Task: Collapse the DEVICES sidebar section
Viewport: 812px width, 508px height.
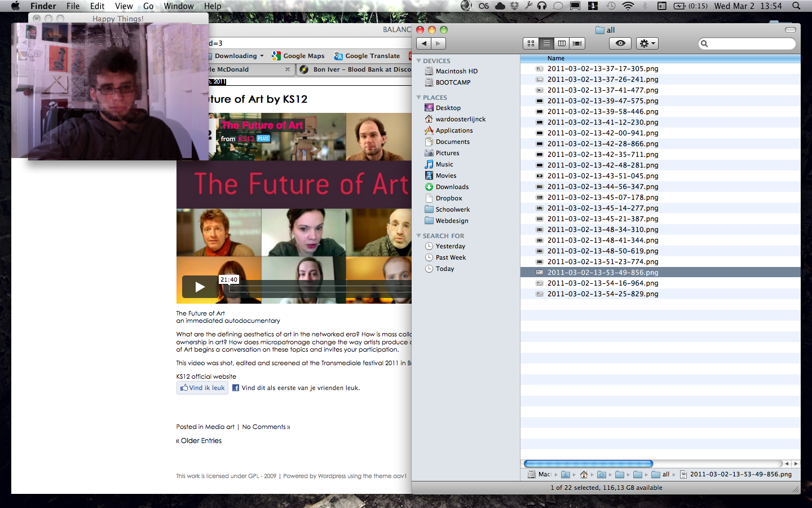Action: click(419, 61)
